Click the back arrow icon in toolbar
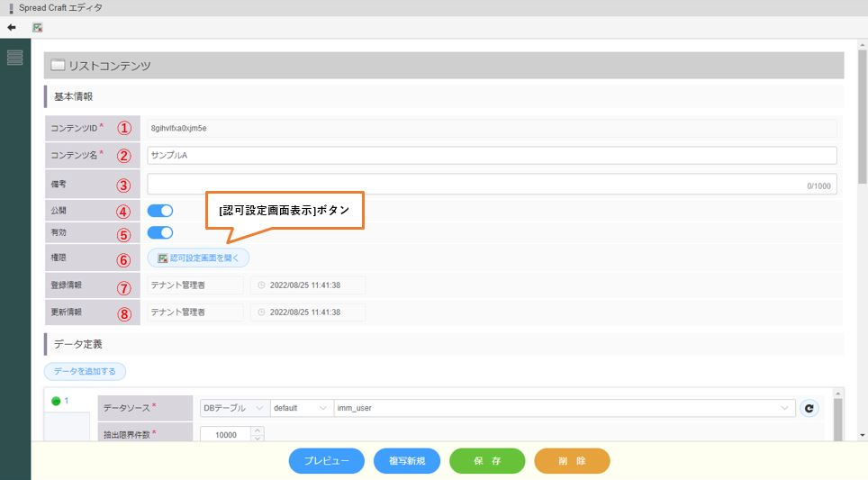This screenshot has height=480, width=868. coord(12,28)
